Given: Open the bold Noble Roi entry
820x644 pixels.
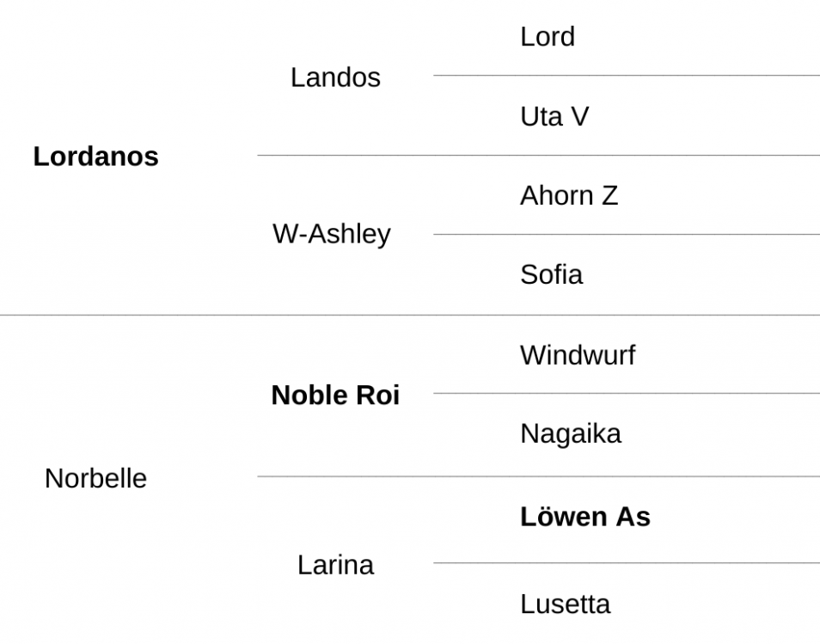Looking at the screenshot, I should [335, 395].
